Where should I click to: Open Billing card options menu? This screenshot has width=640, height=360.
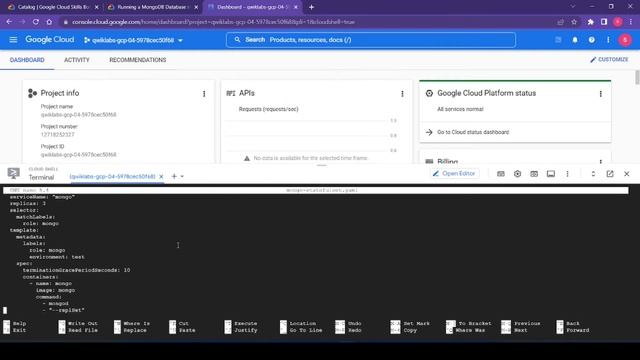[600, 161]
